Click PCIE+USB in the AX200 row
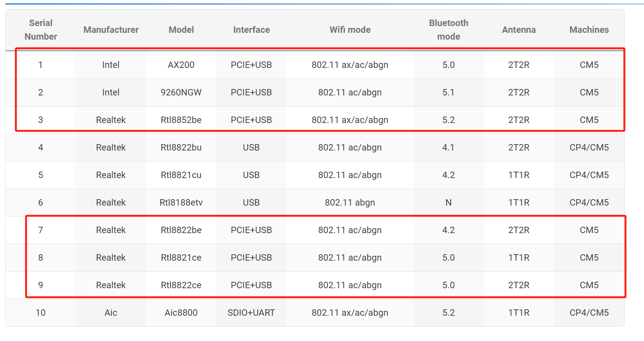This screenshot has width=644, height=341. point(252,65)
